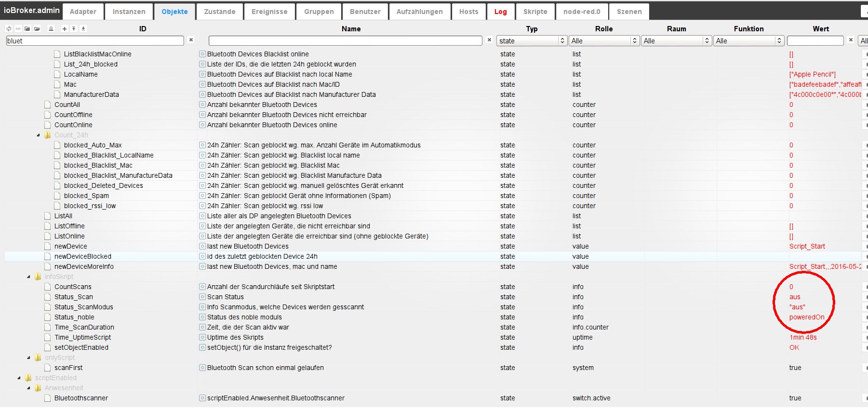Open the Log tab
Image resolution: width=868 pixels, height=410 pixels.
tap(500, 12)
